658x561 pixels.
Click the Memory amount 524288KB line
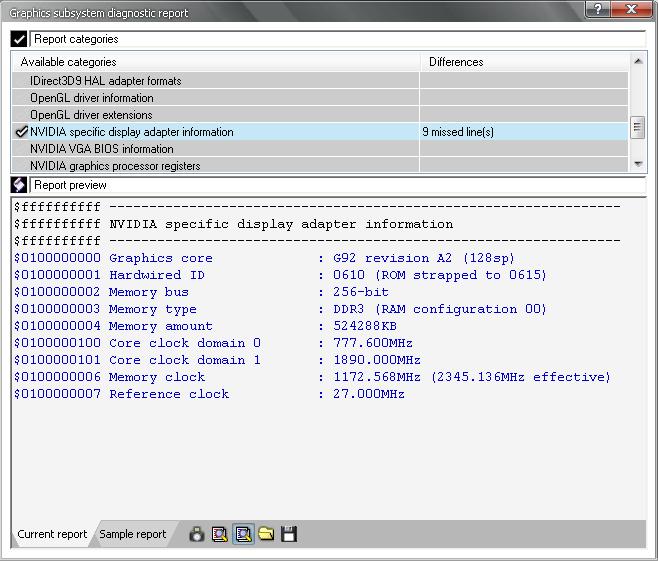click(205, 326)
